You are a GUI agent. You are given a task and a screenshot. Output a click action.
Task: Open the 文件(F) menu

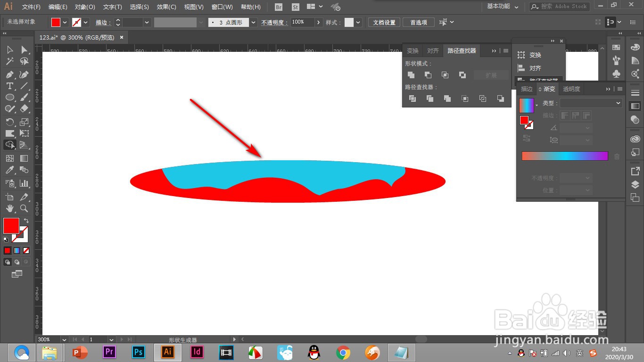(32, 7)
